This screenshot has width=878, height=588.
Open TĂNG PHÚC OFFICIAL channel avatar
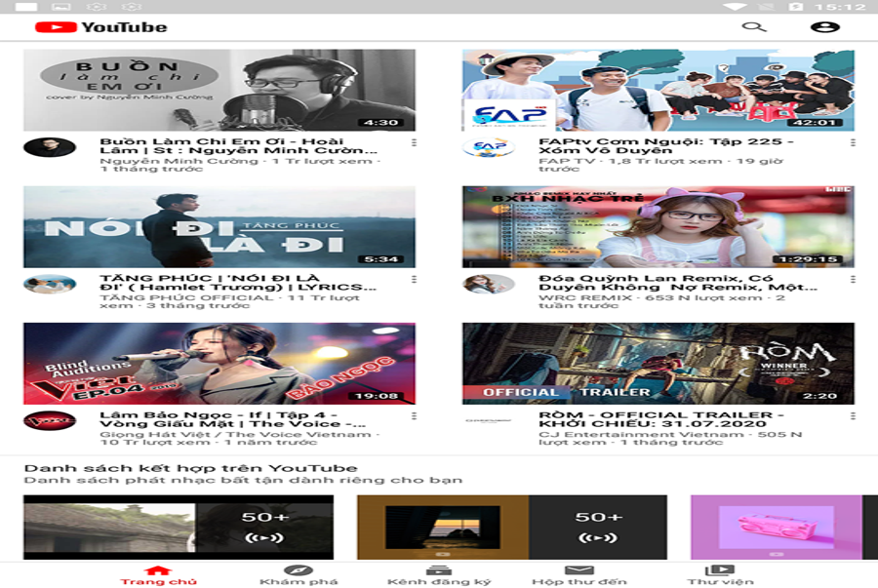[50, 284]
